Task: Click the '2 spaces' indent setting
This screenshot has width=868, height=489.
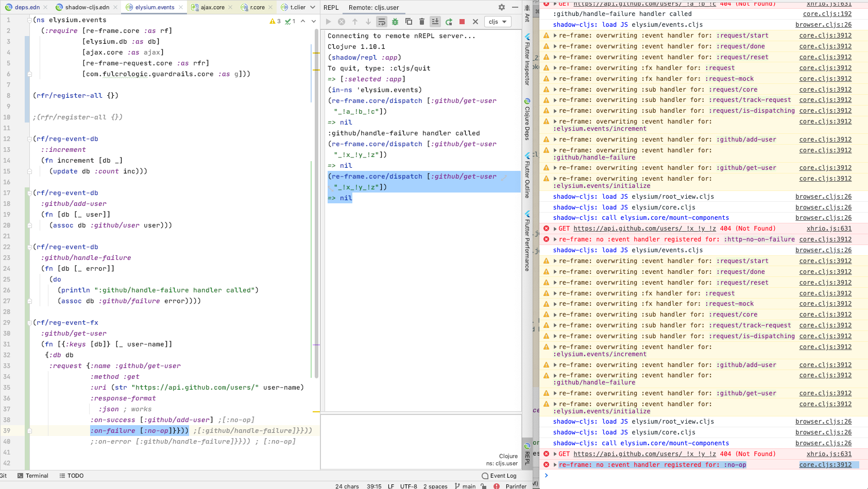Action: 435,486
